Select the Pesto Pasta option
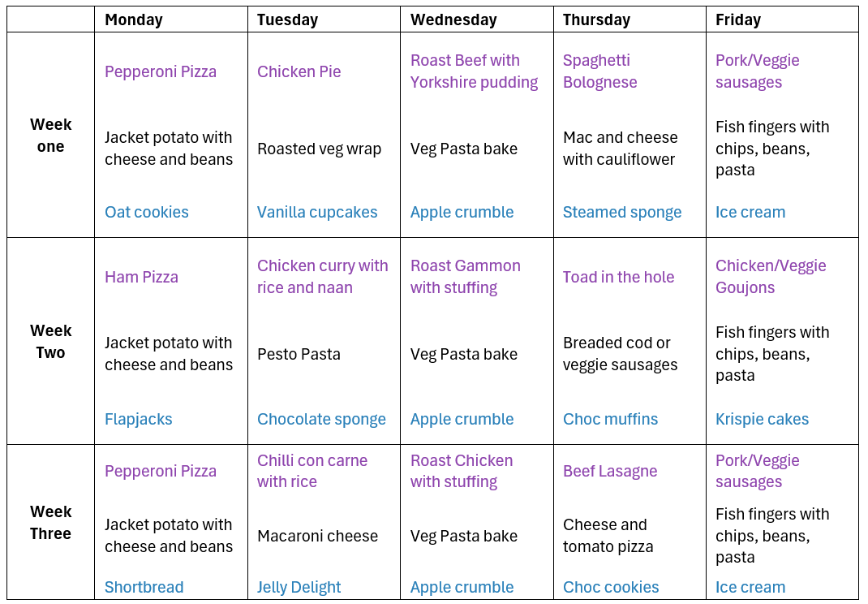Image resolution: width=868 pixels, height=604 pixels. [299, 353]
